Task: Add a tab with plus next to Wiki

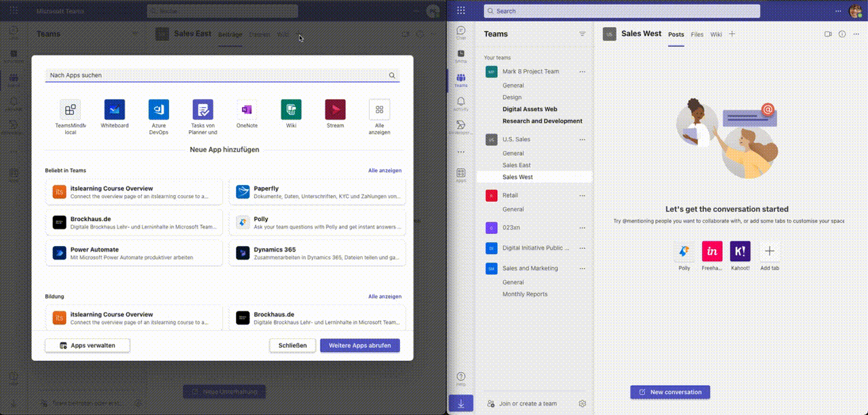Action: [x=732, y=34]
